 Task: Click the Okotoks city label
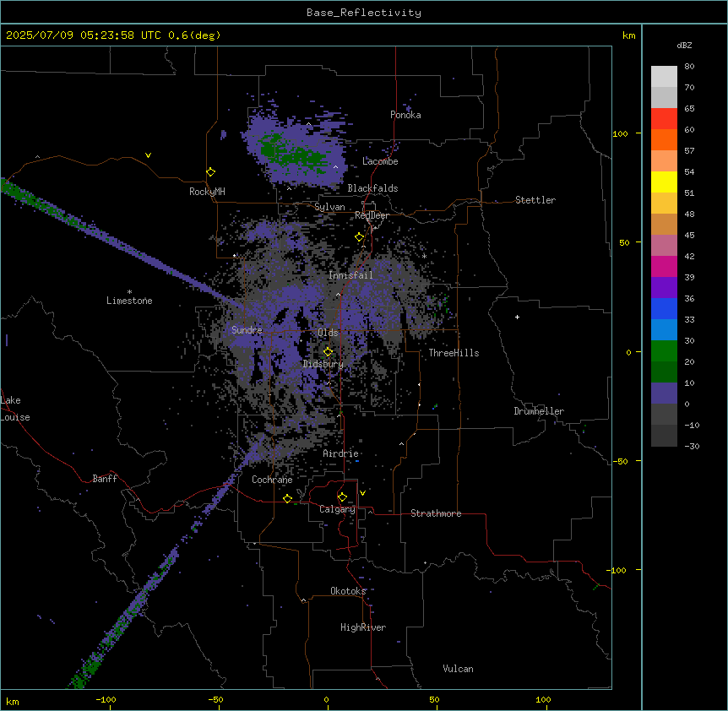pos(348,591)
